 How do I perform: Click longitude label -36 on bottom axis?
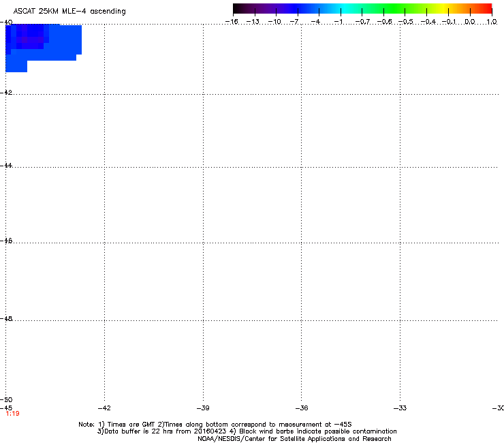pyautogui.click(x=302, y=408)
